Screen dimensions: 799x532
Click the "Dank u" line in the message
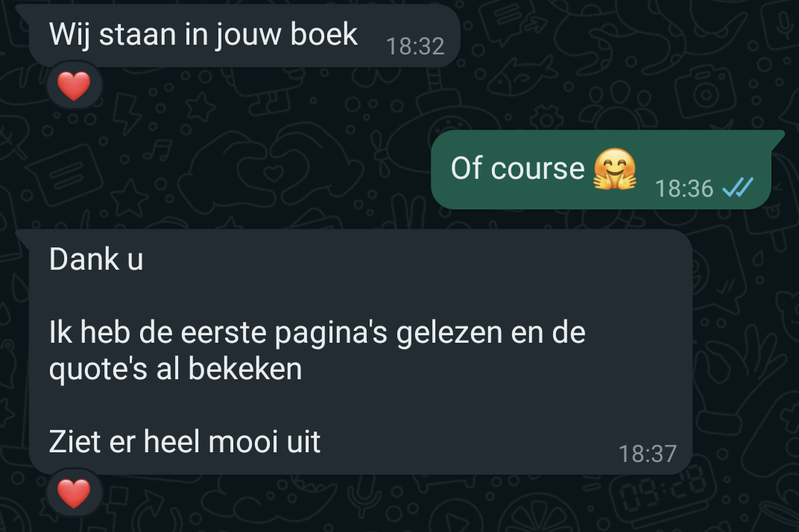click(96, 259)
